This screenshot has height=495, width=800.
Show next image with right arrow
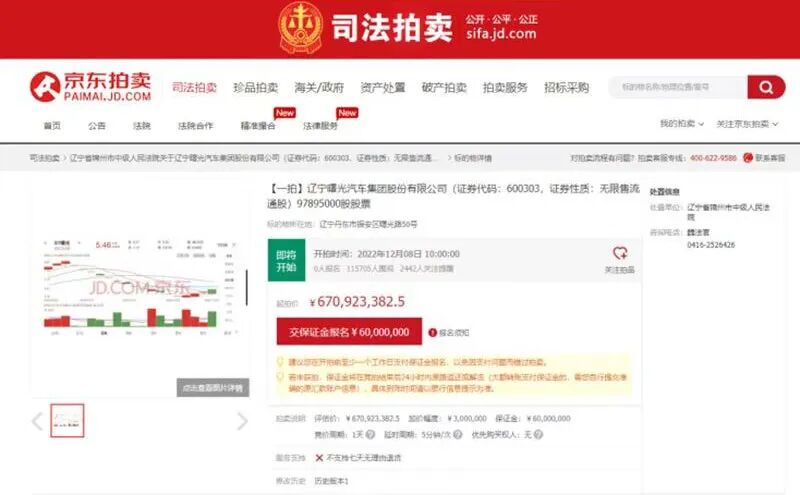pyautogui.click(x=242, y=421)
